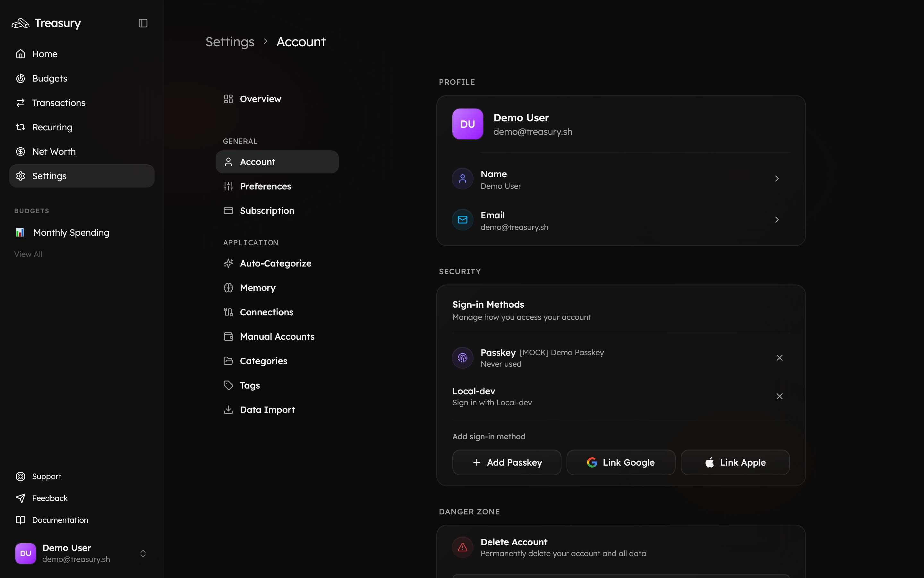Collapse the sidebar with the panel icon
Image resolution: width=924 pixels, height=578 pixels.
[143, 23]
